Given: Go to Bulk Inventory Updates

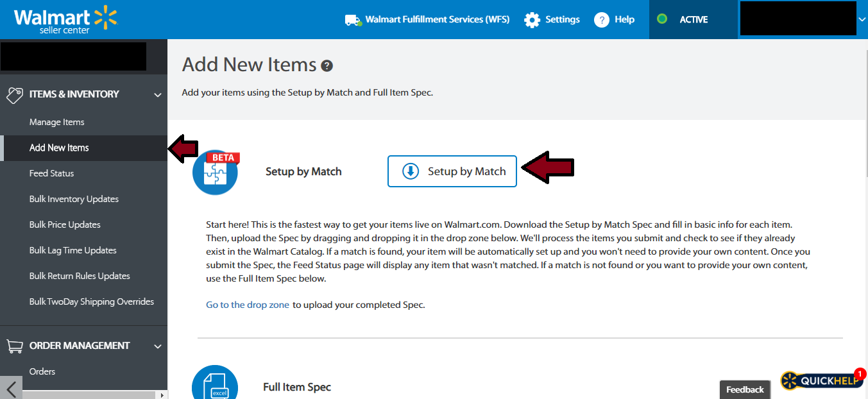Looking at the screenshot, I should click(74, 199).
